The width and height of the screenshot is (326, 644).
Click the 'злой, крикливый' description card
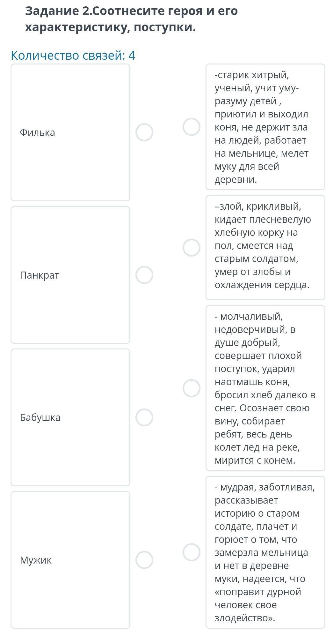coord(265,248)
